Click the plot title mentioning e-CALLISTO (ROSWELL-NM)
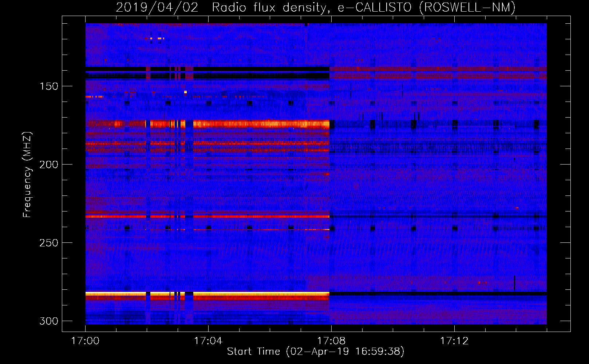 point(316,7)
